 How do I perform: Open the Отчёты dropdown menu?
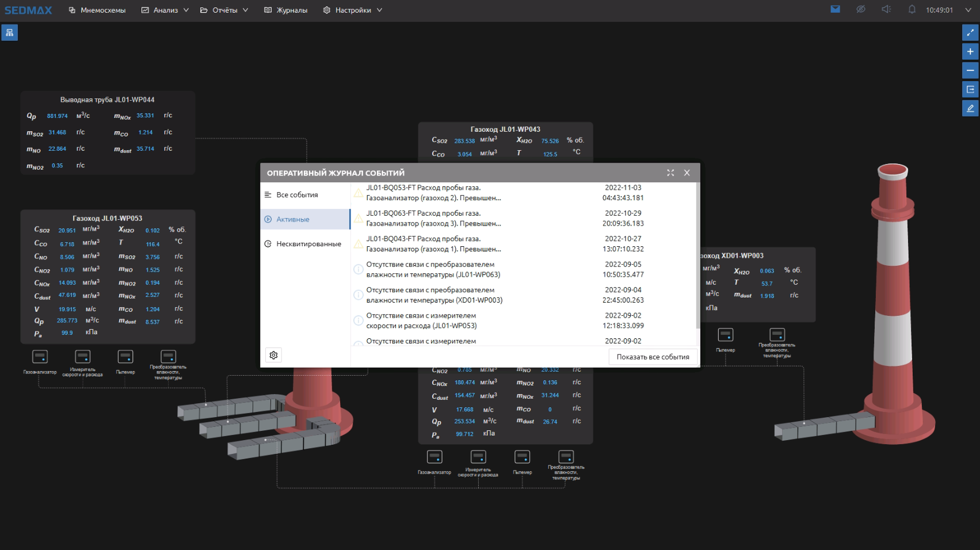[224, 10]
